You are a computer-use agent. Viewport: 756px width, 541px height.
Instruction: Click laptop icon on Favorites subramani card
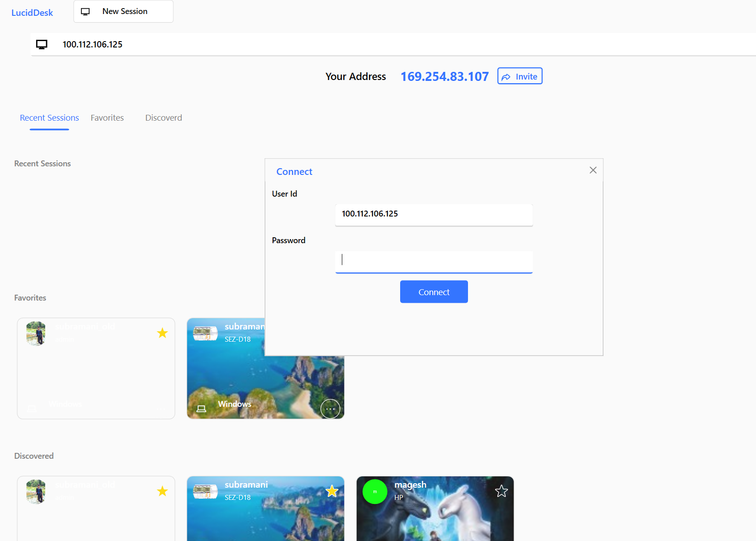pyautogui.click(x=202, y=409)
